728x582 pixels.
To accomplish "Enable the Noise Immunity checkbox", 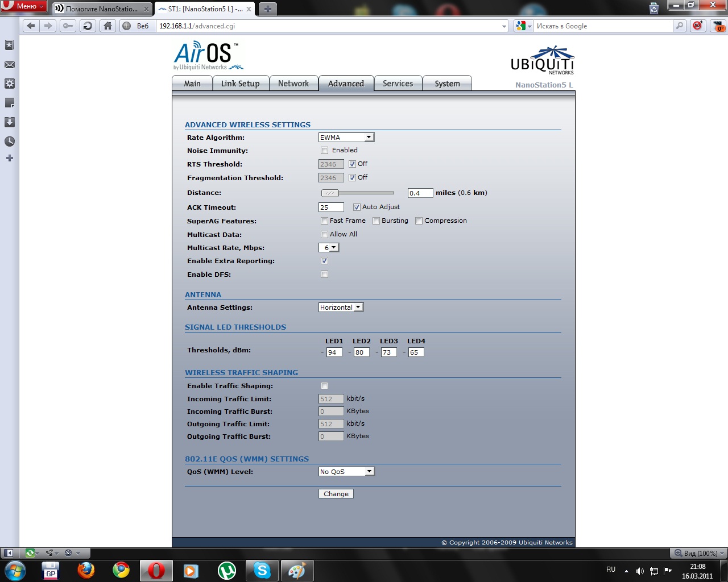I will (324, 151).
